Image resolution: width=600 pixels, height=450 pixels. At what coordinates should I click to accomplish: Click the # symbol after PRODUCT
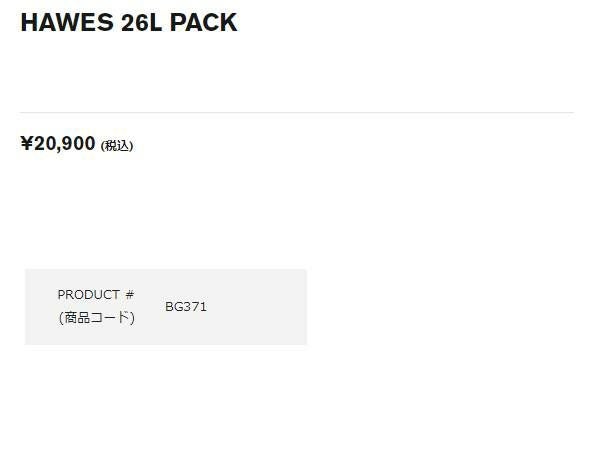point(129,295)
